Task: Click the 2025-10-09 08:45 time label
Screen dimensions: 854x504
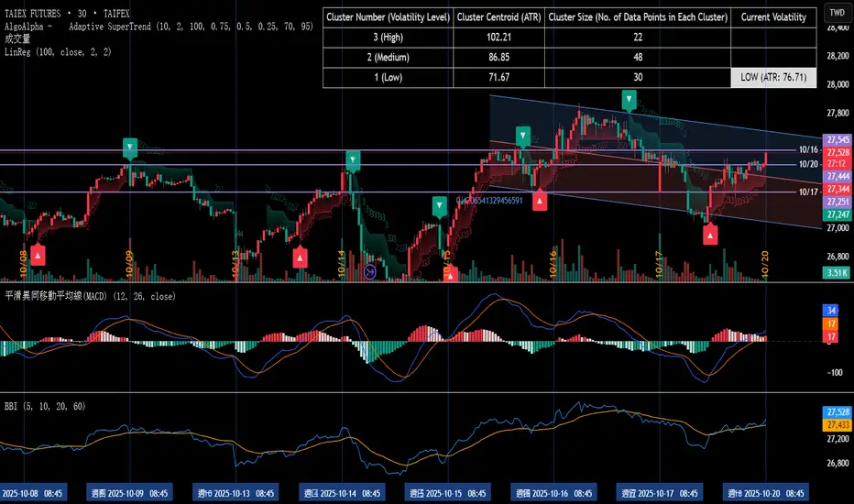Action: tap(129, 493)
